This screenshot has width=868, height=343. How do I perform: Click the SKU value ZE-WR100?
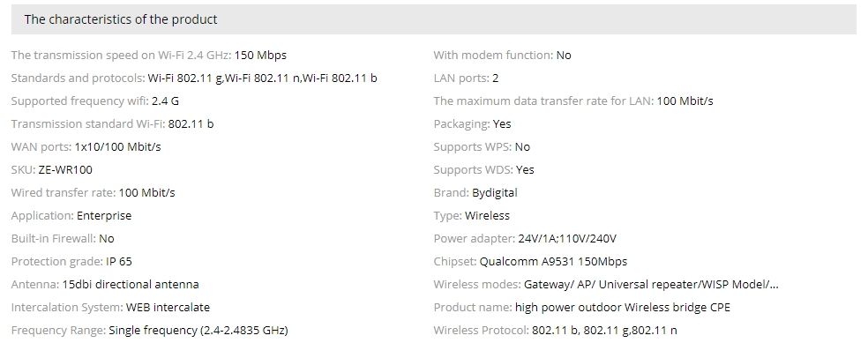click(x=65, y=170)
